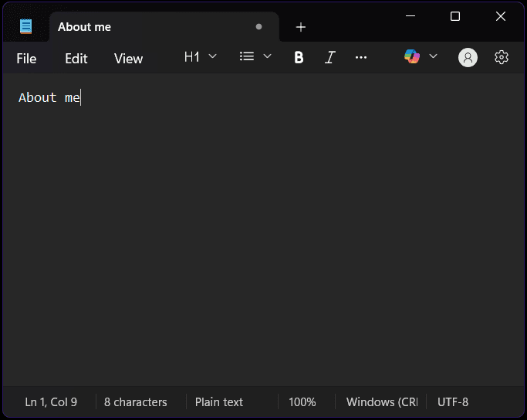The width and height of the screenshot is (527, 420).
Task: Open the Edit menu
Action: (76, 59)
